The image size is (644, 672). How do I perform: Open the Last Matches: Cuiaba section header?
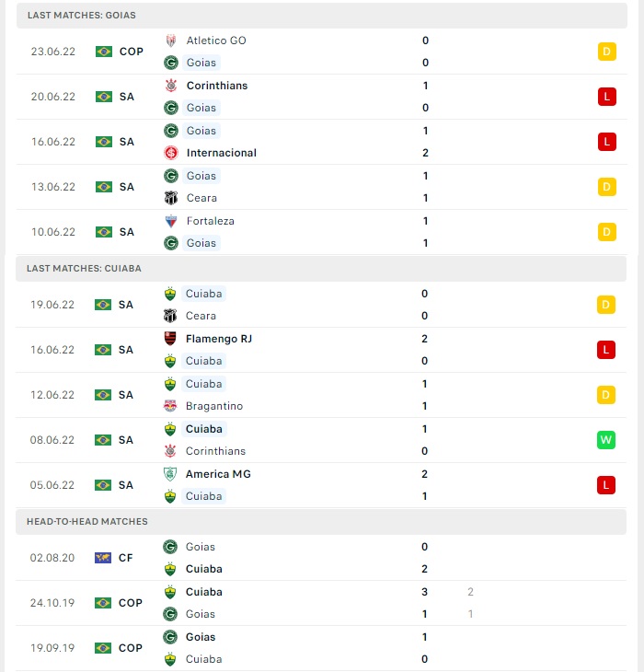coord(321,269)
